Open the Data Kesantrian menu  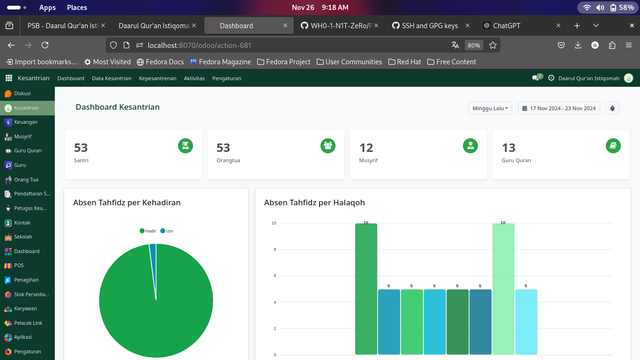111,78
